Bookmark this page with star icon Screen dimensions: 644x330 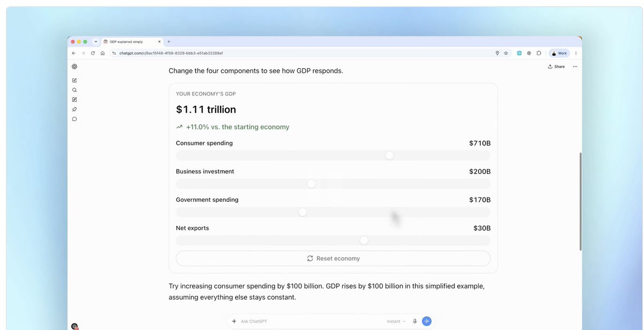click(x=506, y=53)
